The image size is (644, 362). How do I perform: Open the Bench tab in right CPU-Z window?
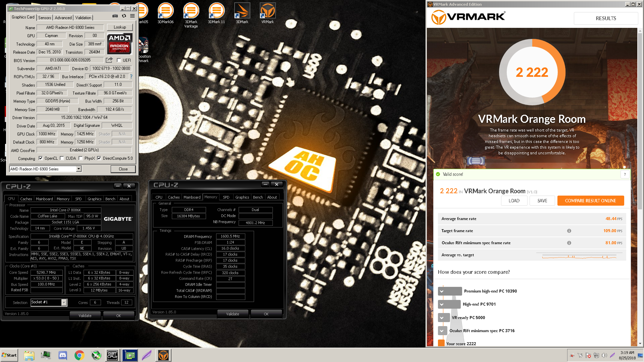point(258,197)
